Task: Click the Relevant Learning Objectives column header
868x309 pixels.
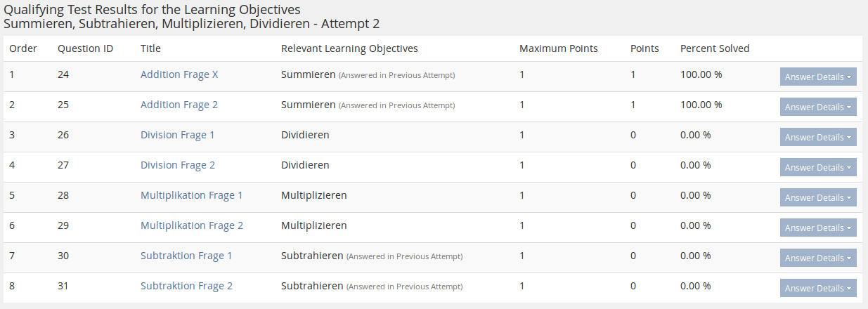Action: click(349, 48)
